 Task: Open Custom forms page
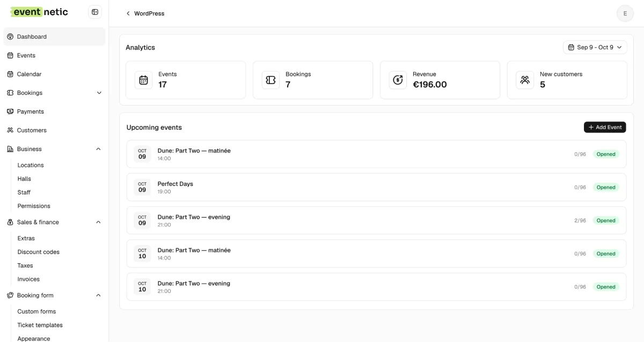point(36,311)
